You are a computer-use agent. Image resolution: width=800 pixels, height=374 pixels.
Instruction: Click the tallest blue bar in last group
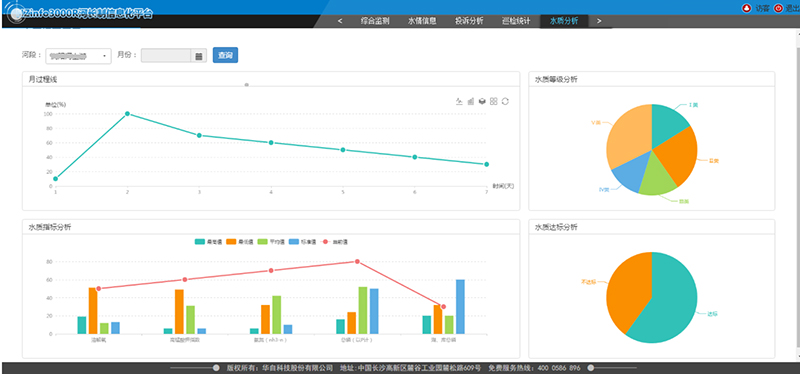pos(460,307)
